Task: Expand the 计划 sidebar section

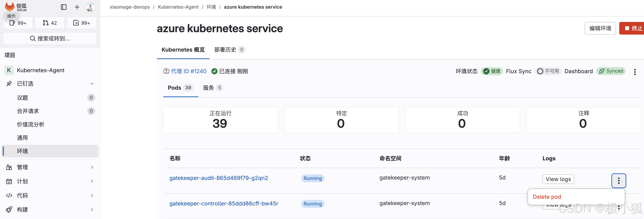Action: coord(50,181)
